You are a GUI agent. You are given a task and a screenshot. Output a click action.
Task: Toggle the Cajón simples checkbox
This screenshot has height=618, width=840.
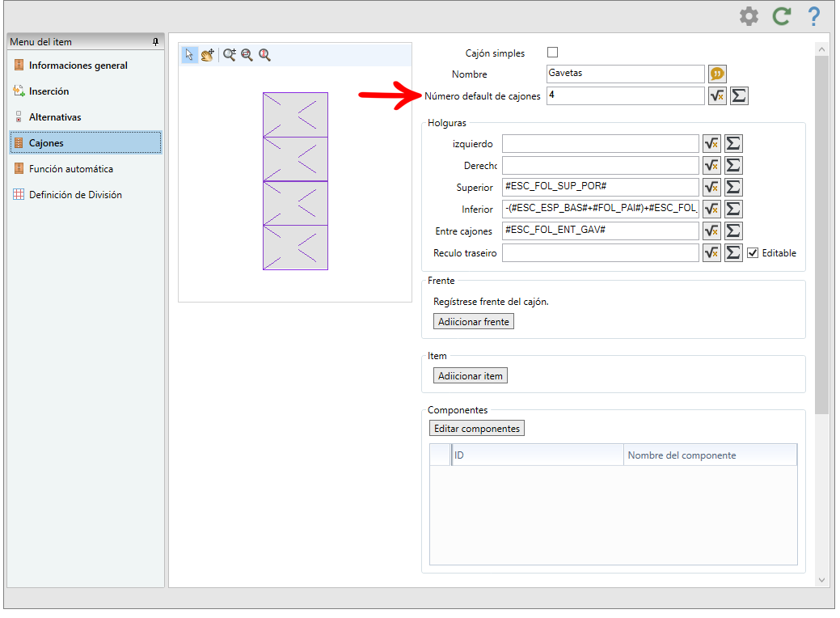pyautogui.click(x=552, y=52)
